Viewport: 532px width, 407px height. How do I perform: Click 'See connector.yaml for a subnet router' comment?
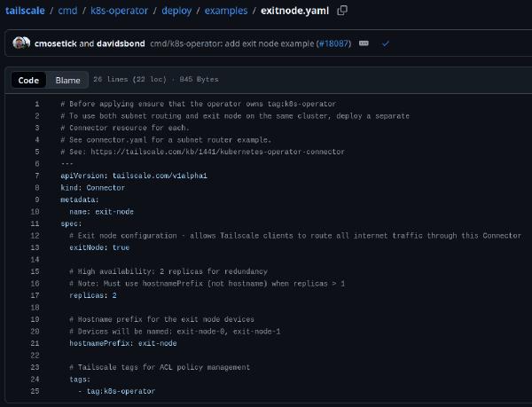[x=166, y=140]
